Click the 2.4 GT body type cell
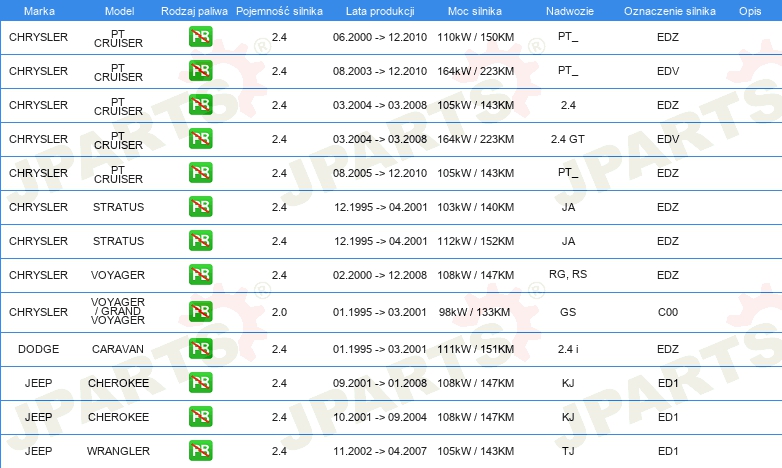Image resolution: width=782 pixels, height=468 pixels. [568, 139]
